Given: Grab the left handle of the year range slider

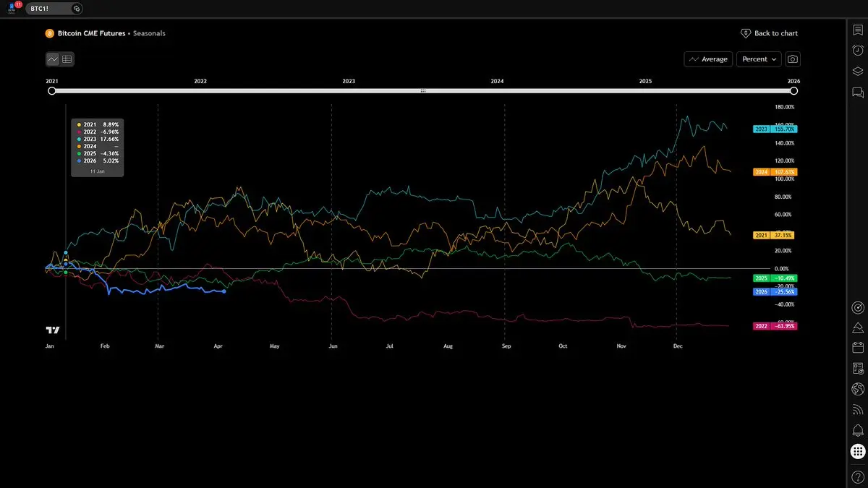Looking at the screenshot, I should pos(51,91).
